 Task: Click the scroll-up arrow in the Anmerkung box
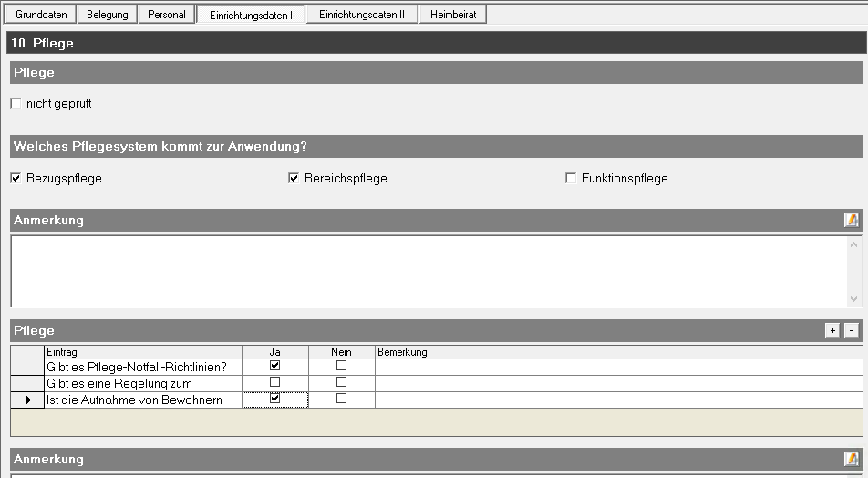[854, 244]
